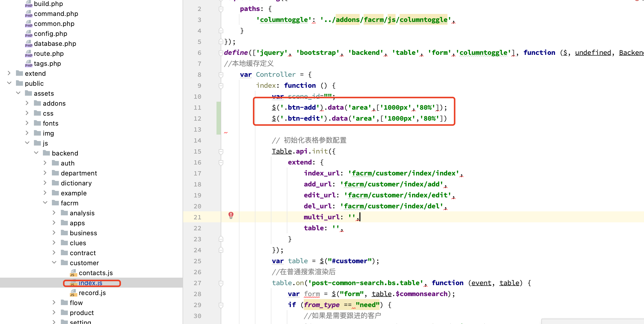644x324 pixels.
Task: Click the green change marker beside line 12
Action: pos(218,118)
